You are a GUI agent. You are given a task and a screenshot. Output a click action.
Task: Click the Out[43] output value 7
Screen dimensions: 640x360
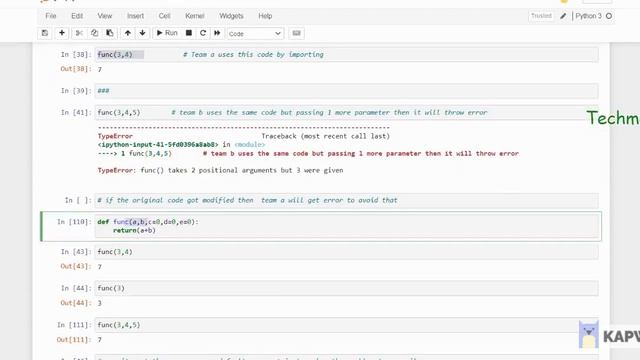click(100, 267)
